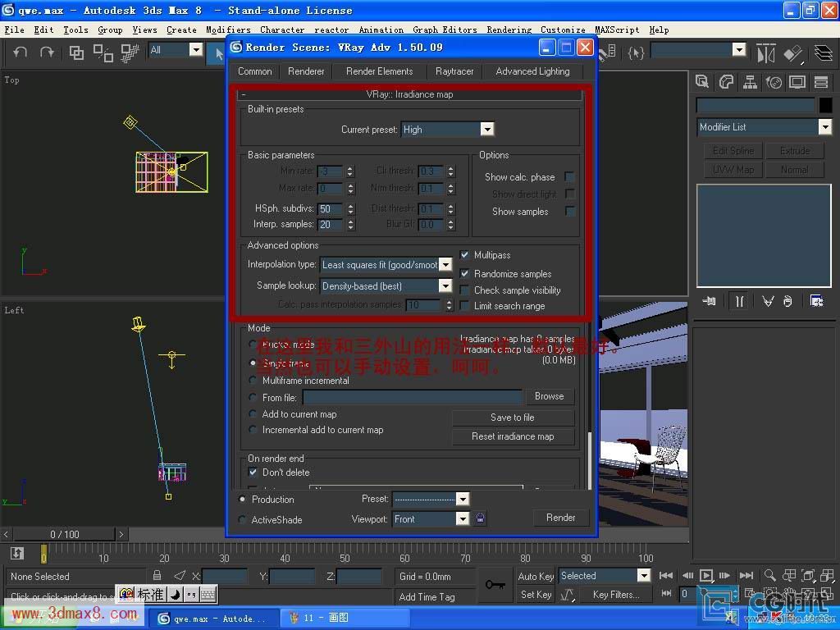Enable Show calc. phase checkbox

coord(569,177)
